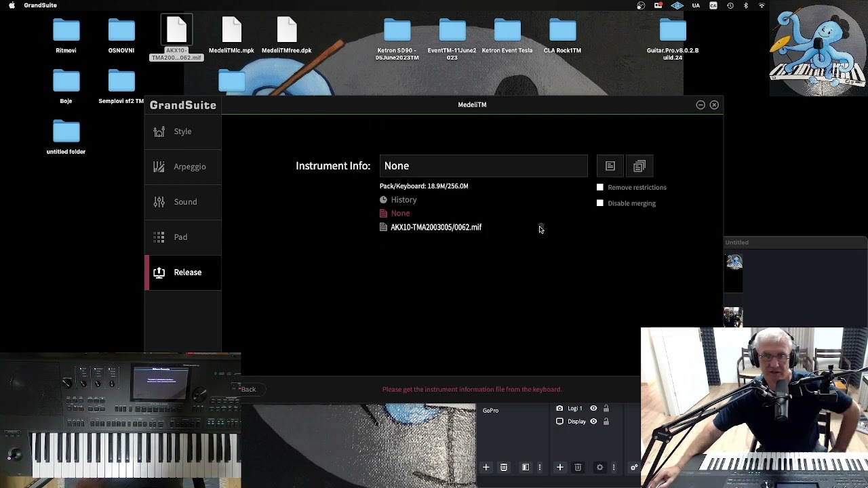The width and height of the screenshot is (868, 488).
Task: Select the Logi 1 camera source
Action: [x=575, y=408]
